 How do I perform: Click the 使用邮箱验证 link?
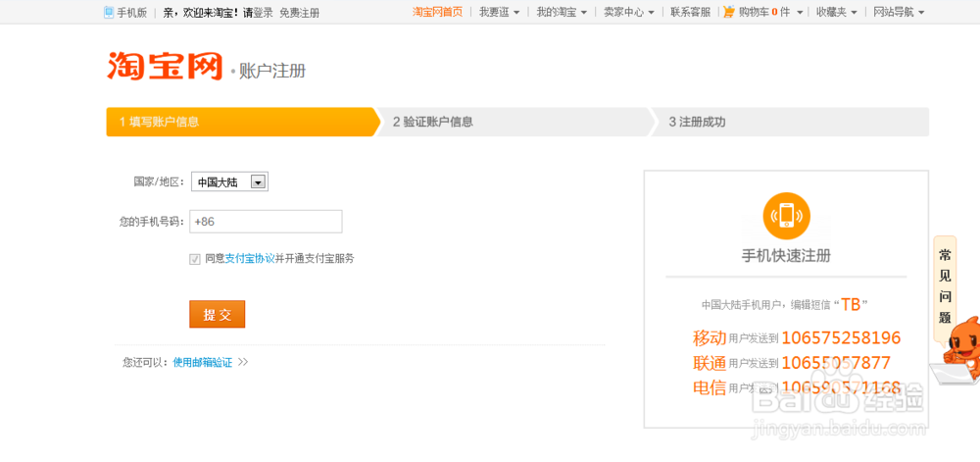click(x=203, y=362)
